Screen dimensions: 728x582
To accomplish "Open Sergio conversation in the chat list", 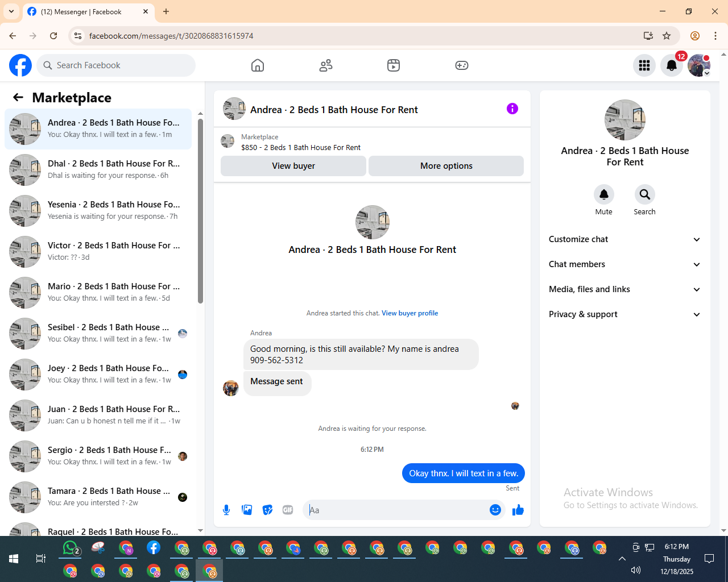I will click(98, 456).
